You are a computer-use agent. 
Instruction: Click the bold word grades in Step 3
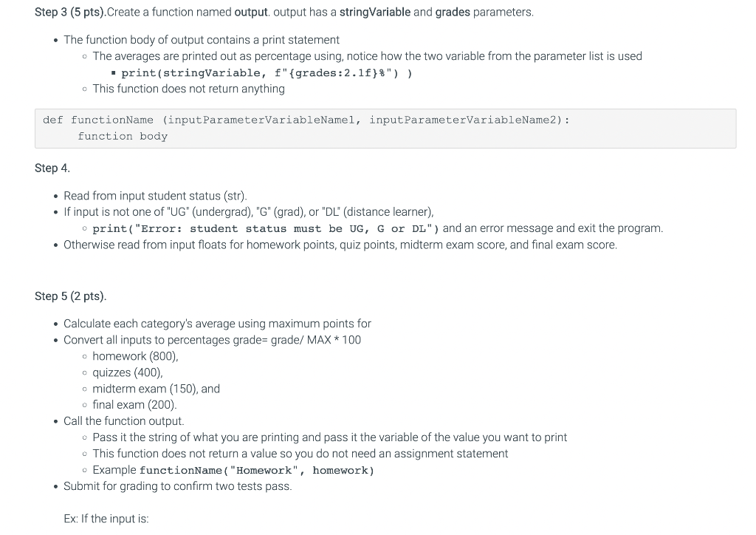pyautogui.click(x=453, y=12)
